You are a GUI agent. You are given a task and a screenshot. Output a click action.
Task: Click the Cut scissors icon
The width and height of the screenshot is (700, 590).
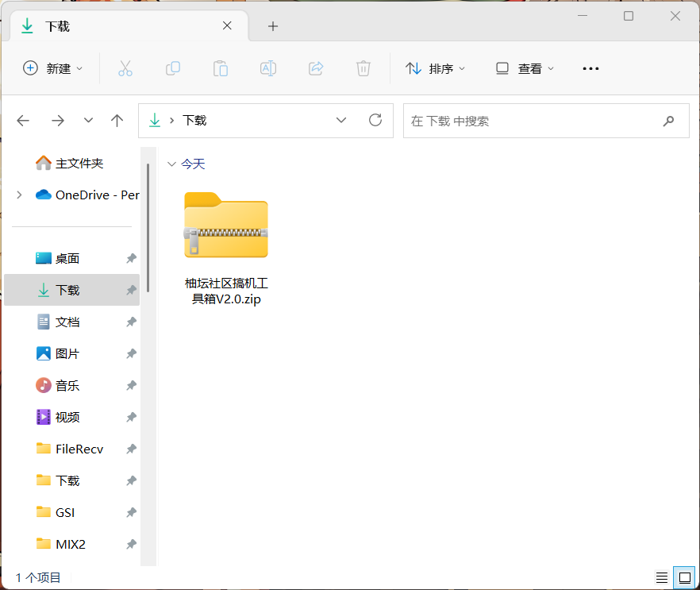[x=125, y=68]
